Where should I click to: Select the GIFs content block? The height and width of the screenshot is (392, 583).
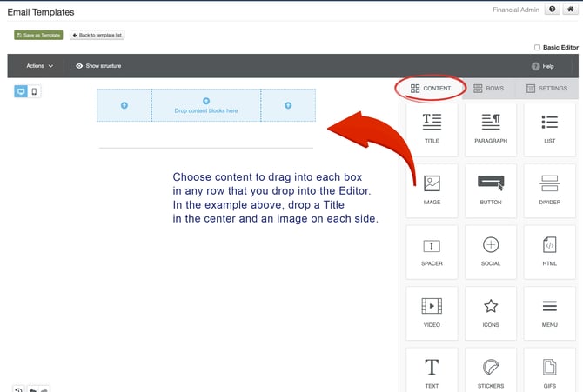(549, 370)
